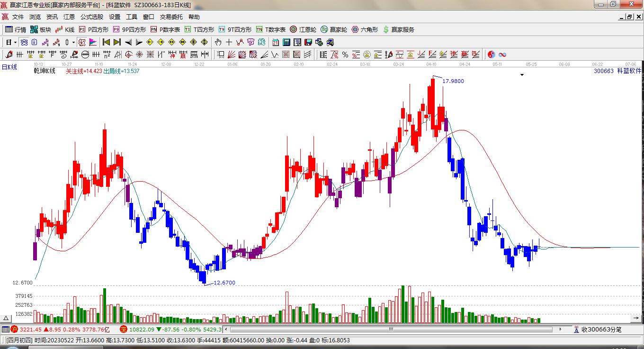Viewport: 644px width, 349px height.
Task: Click the 赢家服务 button
Action: tap(399, 29)
